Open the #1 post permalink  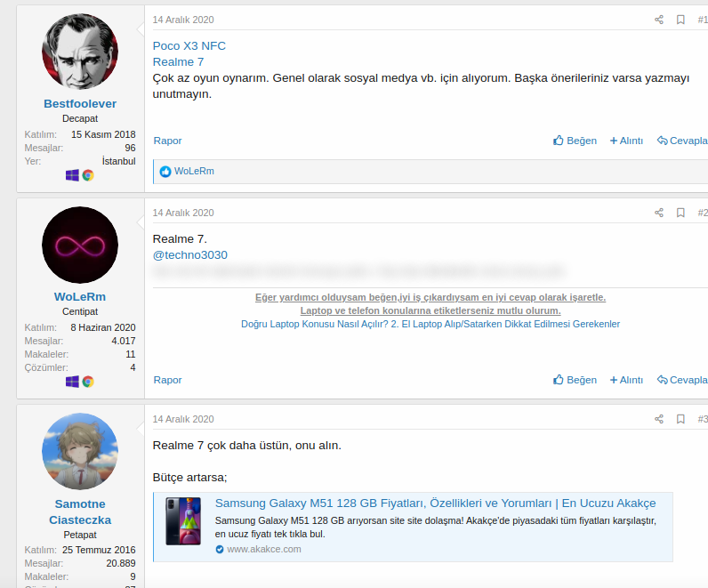(703, 20)
